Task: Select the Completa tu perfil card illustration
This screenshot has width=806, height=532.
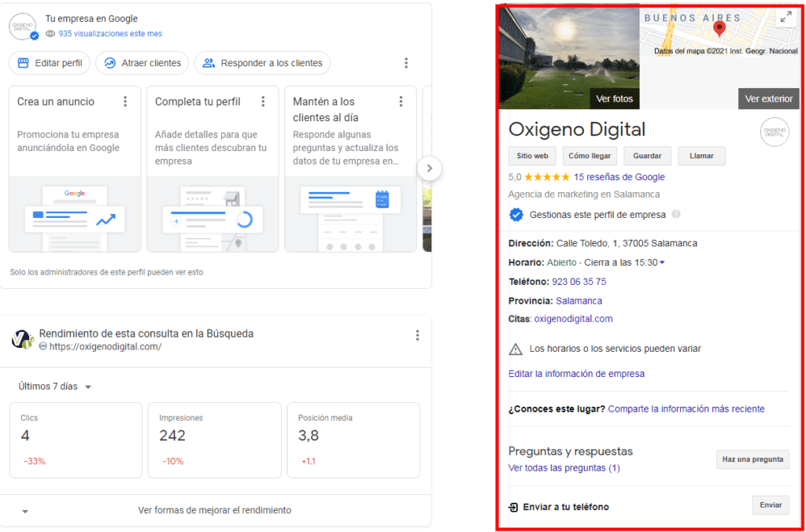Action: click(213, 214)
